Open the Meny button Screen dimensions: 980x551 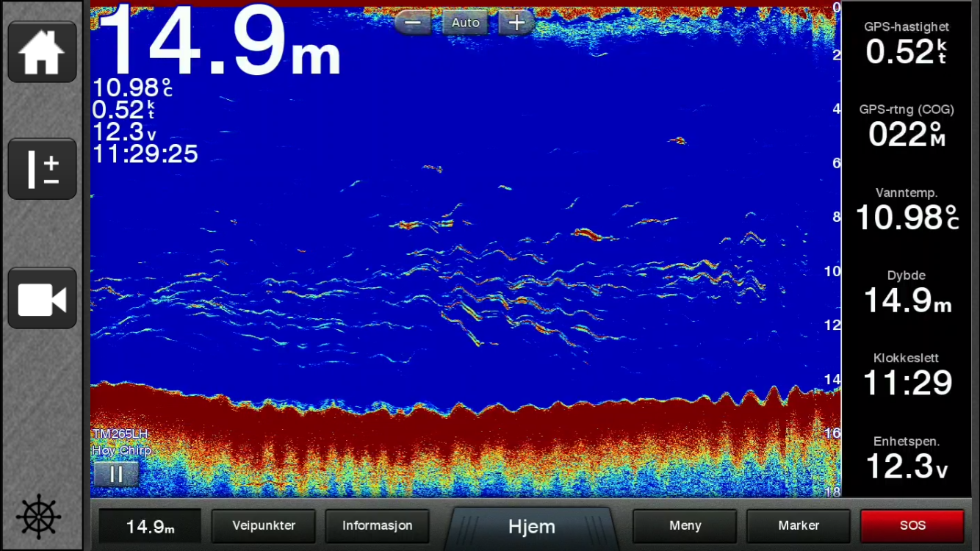685,526
